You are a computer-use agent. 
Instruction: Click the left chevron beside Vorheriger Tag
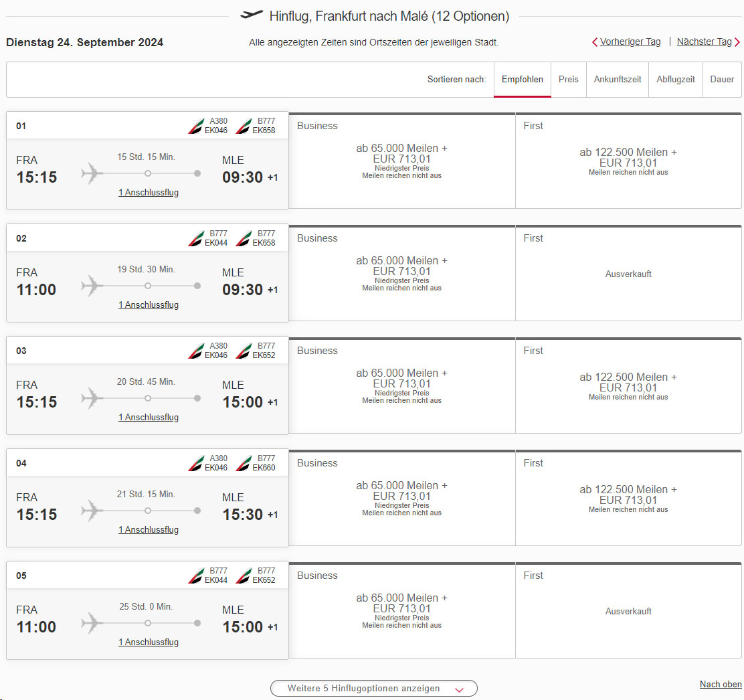pyautogui.click(x=594, y=41)
